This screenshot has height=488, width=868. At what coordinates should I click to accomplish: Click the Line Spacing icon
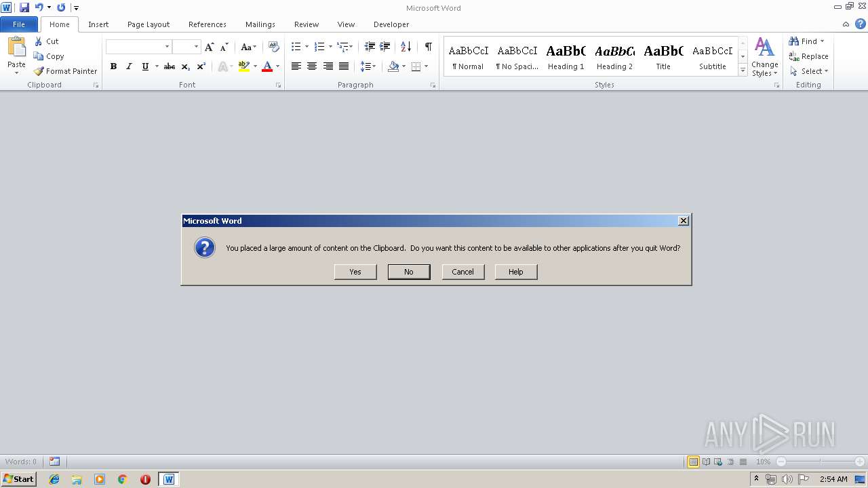pos(366,66)
